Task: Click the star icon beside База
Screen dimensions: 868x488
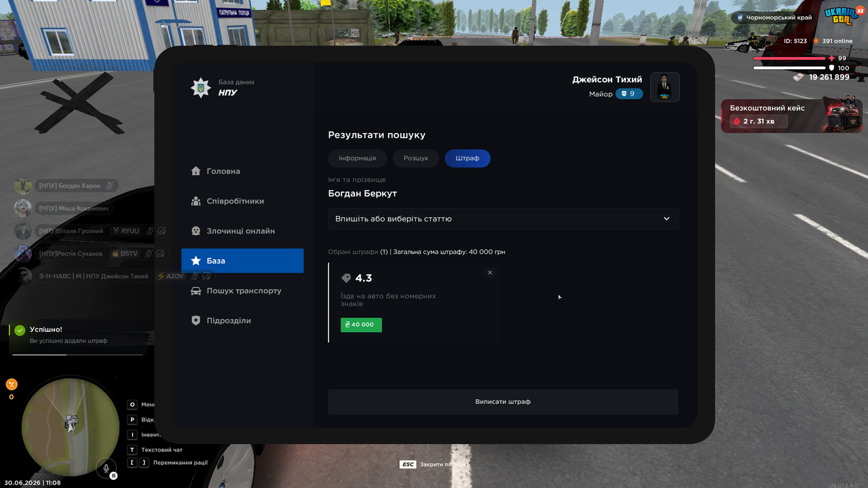Action: click(196, 261)
